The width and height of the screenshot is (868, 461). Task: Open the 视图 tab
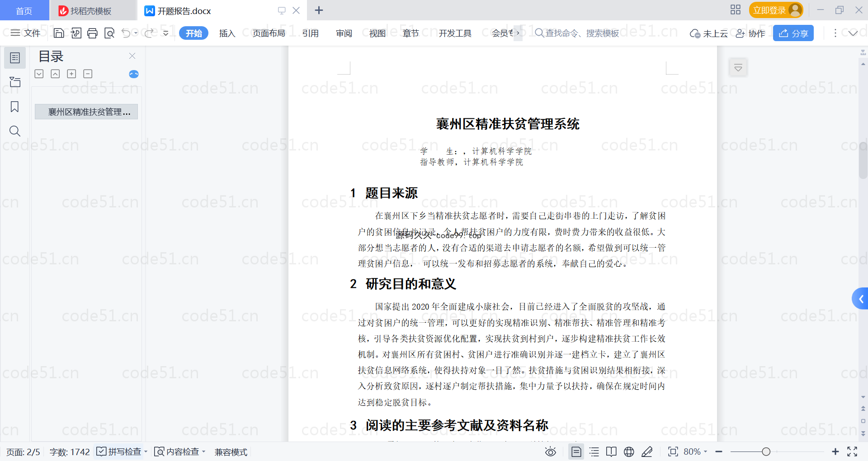377,33
